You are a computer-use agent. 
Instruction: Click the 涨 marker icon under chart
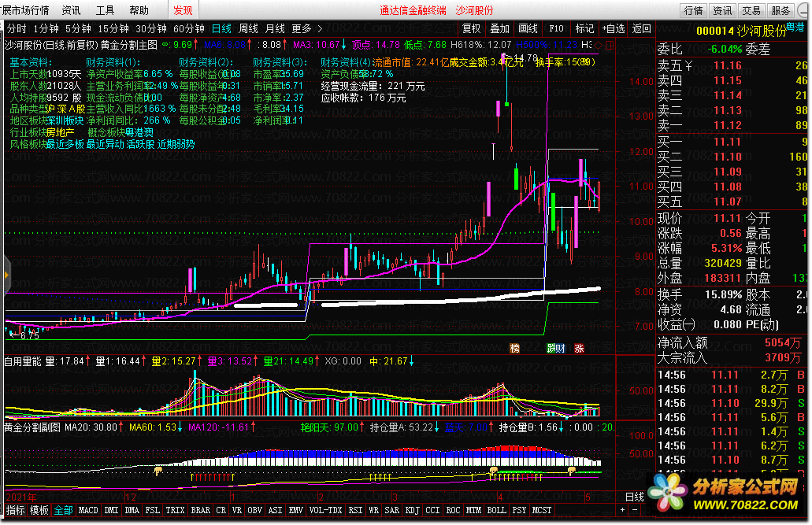pyautogui.click(x=579, y=349)
